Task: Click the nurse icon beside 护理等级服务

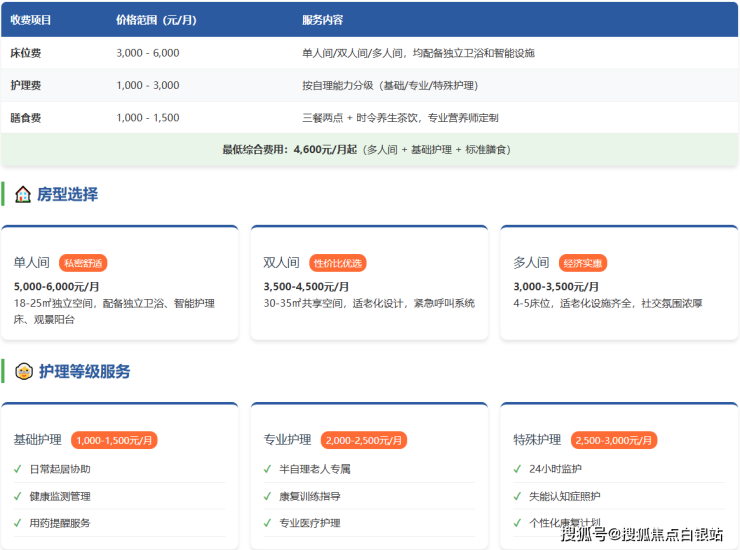Action: (x=24, y=372)
